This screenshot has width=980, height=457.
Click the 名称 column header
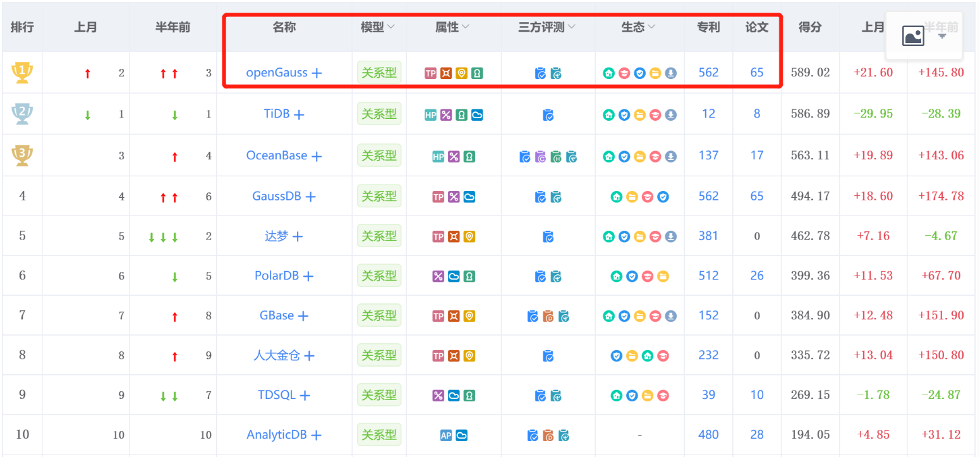(284, 27)
